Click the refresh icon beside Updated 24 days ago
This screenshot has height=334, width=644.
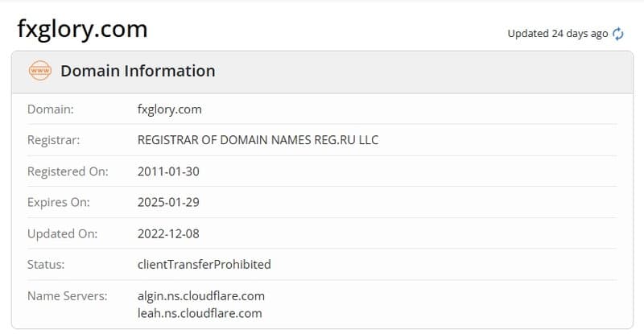pyautogui.click(x=618, y=34)
